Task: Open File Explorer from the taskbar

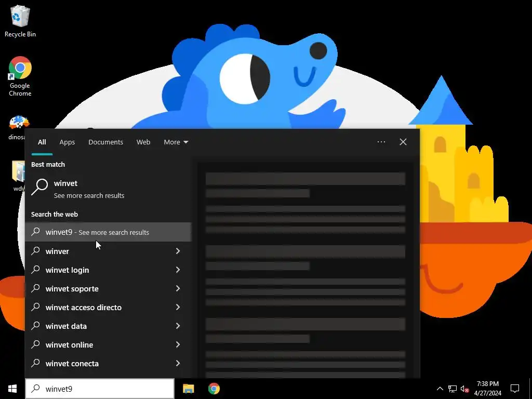Action: [x=188, y=389]
